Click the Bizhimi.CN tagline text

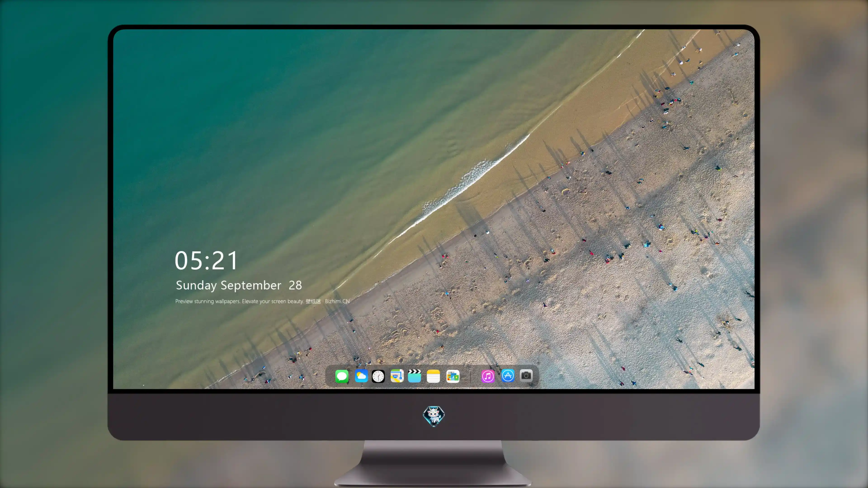click(x=262, y=301)
